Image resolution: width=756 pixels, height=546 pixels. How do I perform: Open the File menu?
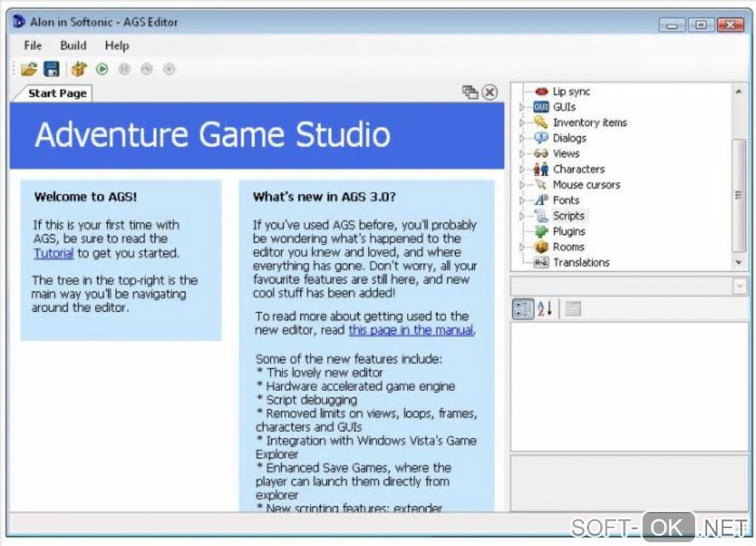coord(33,45)
